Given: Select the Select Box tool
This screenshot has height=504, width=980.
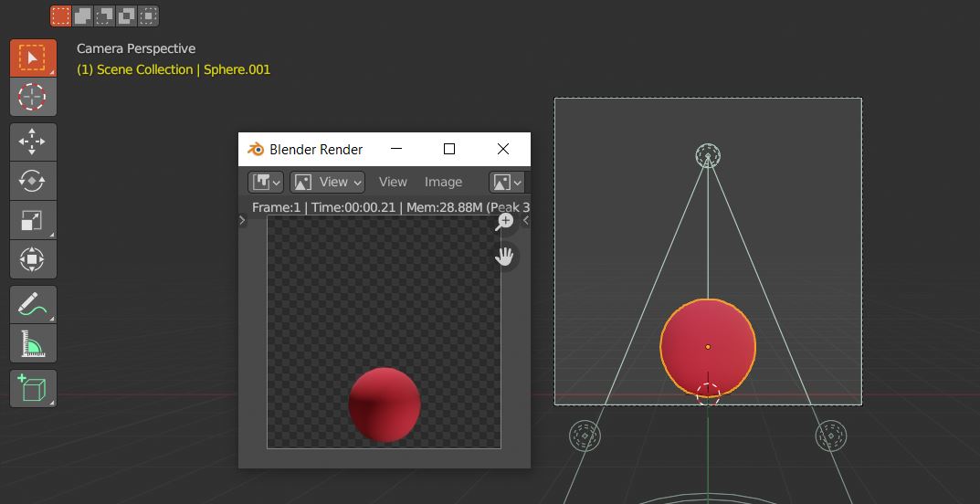Looking at the screenshot, I should tap(33, 58).
